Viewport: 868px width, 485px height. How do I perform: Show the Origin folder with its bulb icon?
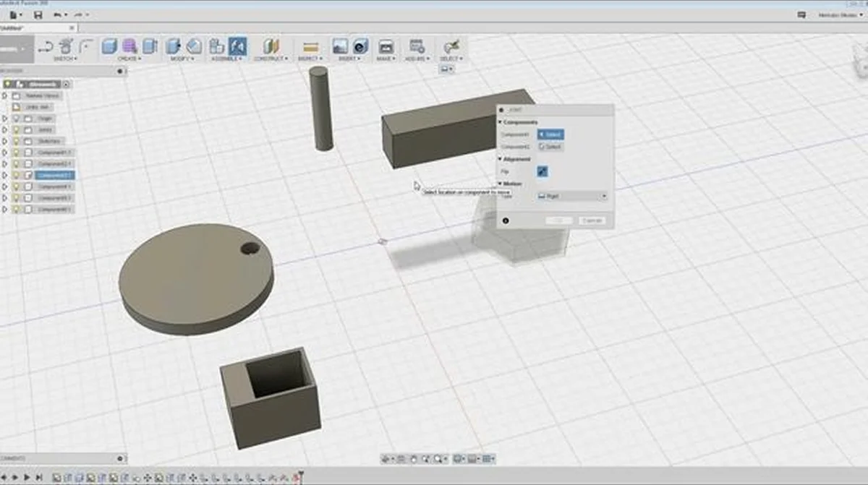click(17, 118)
